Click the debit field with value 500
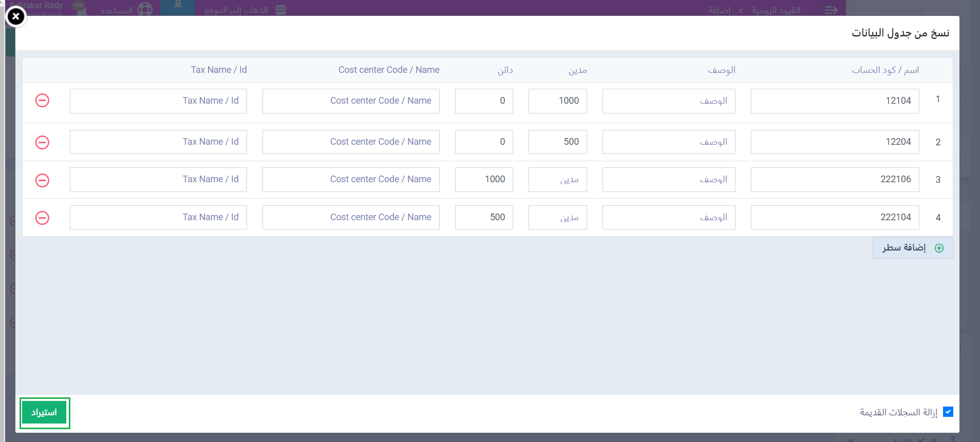 tap(557, 142)
